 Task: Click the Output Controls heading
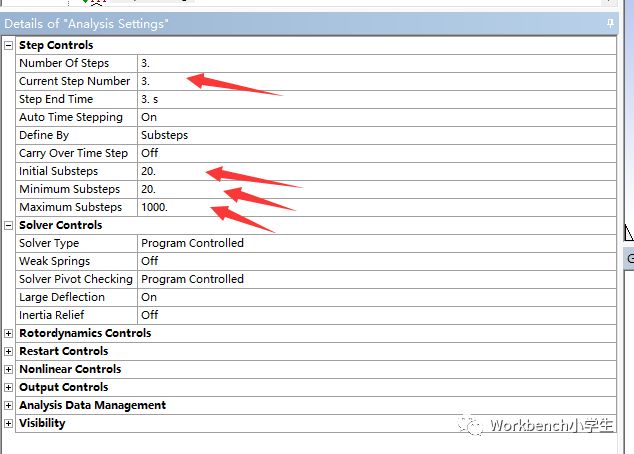point(63,387)
